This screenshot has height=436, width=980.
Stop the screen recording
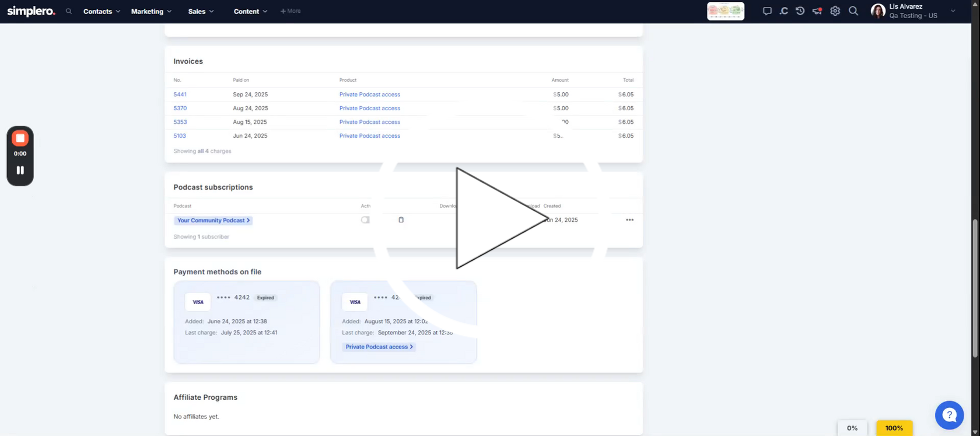click(x=20, y=138)
